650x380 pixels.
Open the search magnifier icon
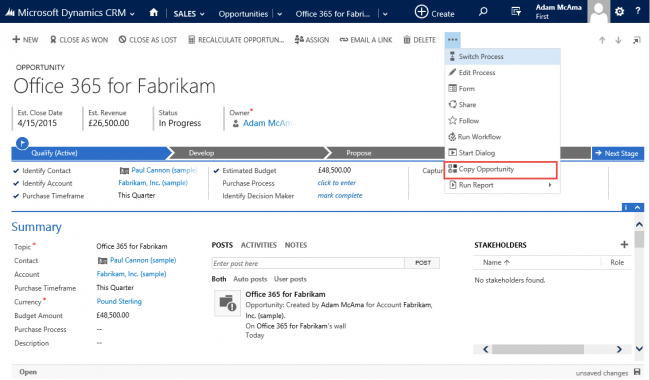483,12
